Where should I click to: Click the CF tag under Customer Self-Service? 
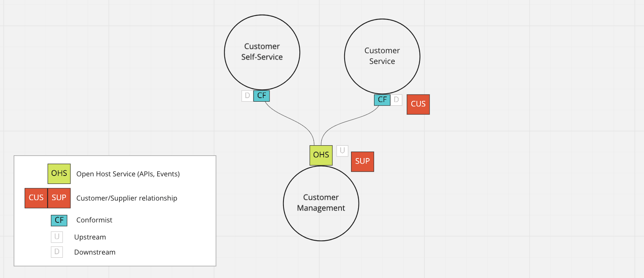click(x=262, y=96)
